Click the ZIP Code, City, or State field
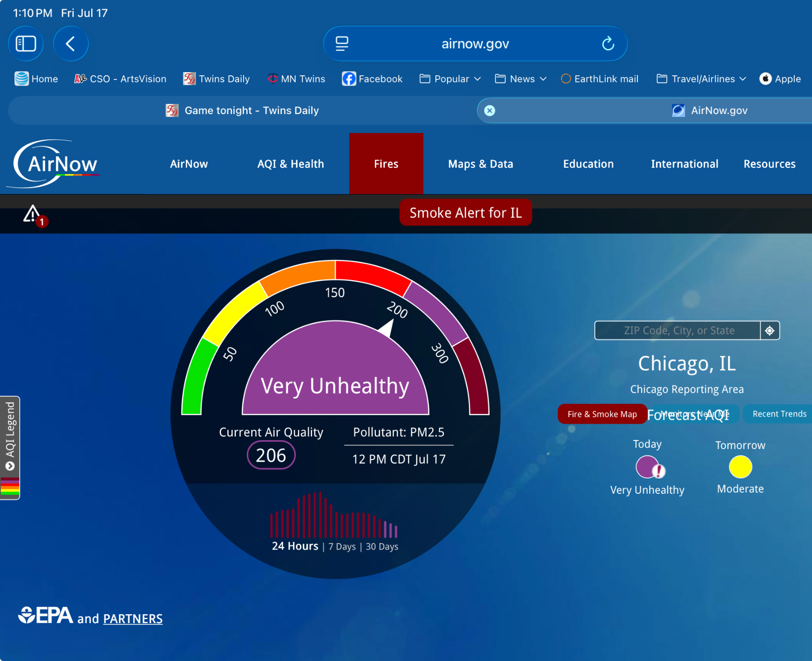 coord(678,330)
